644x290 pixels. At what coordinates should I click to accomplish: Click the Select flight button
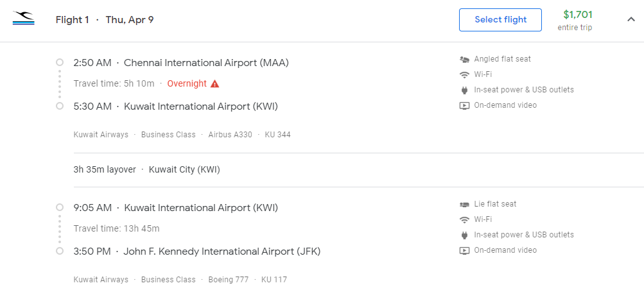point(500,20)
